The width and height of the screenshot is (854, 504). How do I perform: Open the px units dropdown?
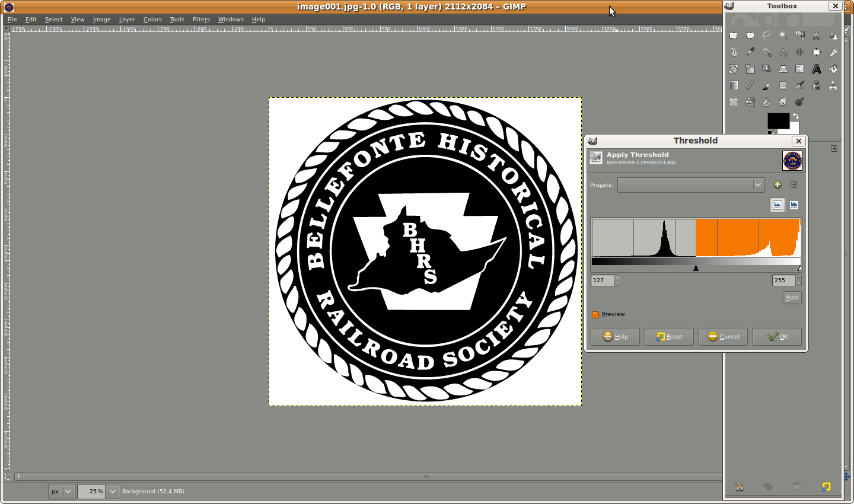pyautogui.click(x=62, y=492)
